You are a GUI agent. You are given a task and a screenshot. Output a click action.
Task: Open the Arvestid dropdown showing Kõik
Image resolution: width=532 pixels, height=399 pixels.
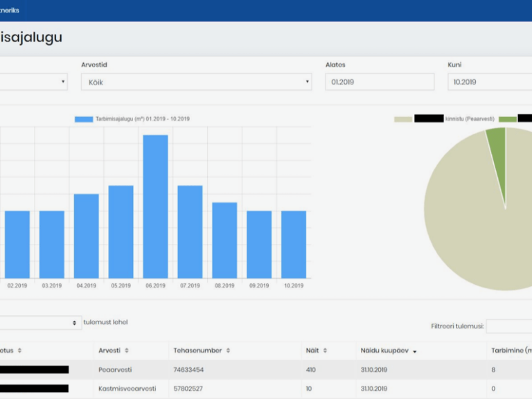coord(196,82)
